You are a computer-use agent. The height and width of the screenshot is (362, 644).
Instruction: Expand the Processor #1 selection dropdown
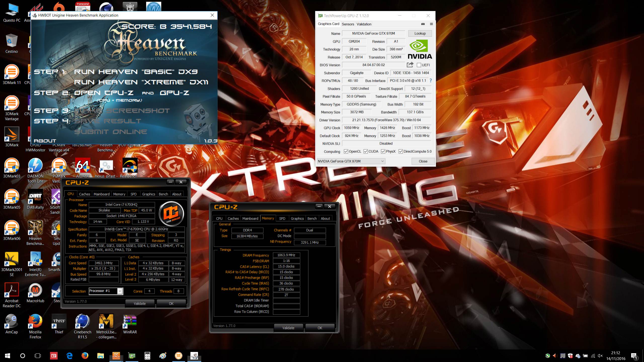coord(120,291)
